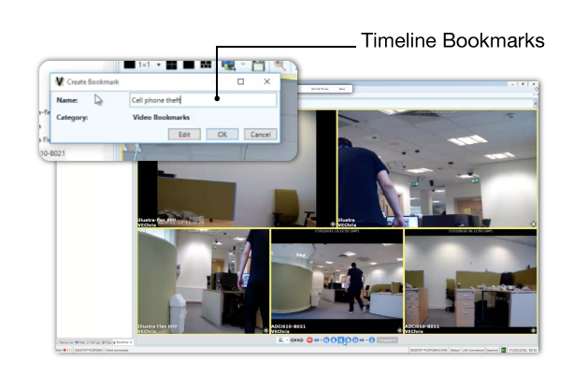Click corner icon on ADCi610-X011 pane
Image resolution: width=588 pixels, height=375 pixels.
click(x=533, y=330)
